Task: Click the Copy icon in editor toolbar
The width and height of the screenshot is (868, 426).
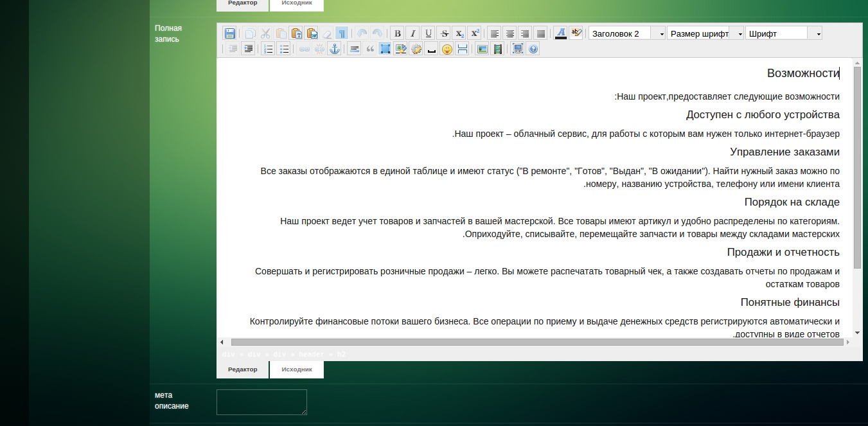Action: [250, 33]
